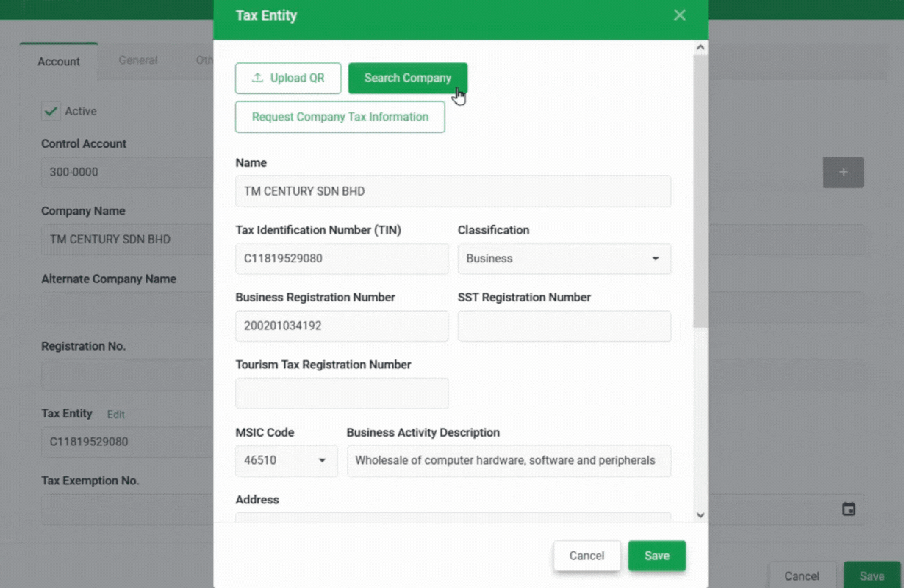Click the plus icon on the right panel
The height and width of the screenshot is (588, 904).
pos(843,173)
